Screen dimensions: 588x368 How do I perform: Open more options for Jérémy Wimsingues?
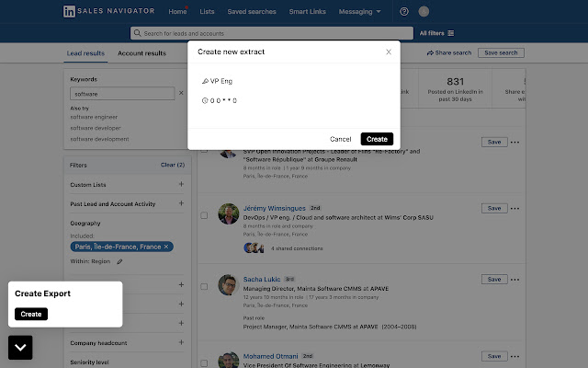514,209
